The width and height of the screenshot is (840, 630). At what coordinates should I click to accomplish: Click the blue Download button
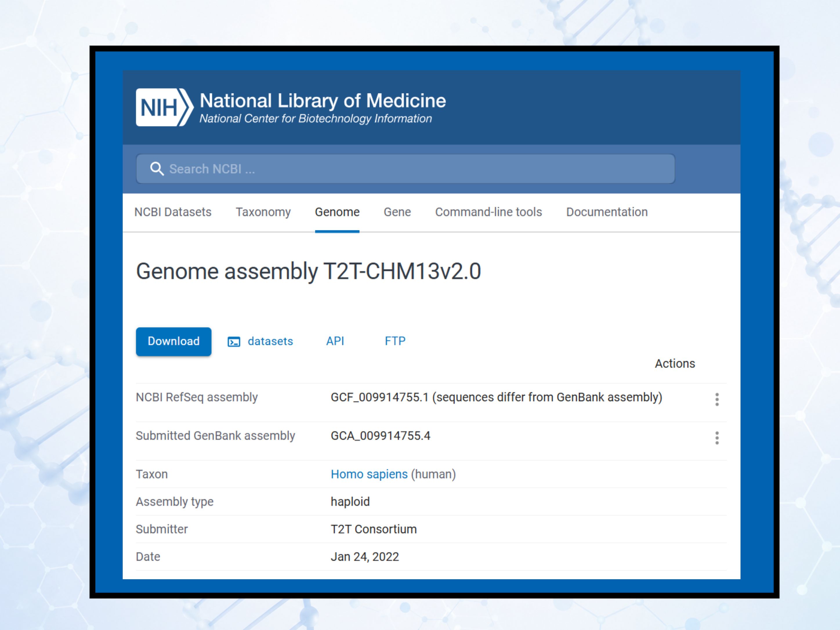173,341
